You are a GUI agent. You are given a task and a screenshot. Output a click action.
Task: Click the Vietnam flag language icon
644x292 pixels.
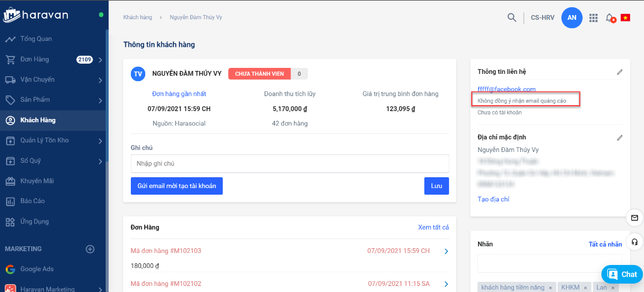tap(625, 17)
